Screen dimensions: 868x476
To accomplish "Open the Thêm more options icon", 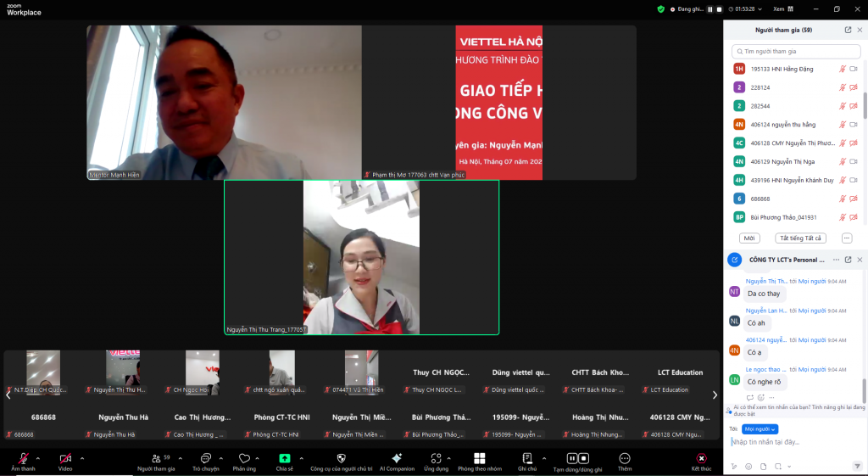I will pos(625,458).
